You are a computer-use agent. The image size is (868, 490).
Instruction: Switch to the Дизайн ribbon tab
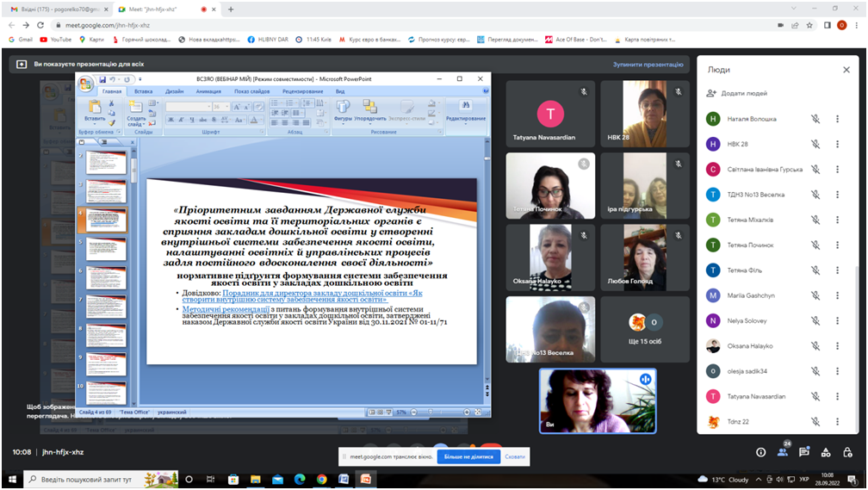pyautogui.click(x=174, y=91)
